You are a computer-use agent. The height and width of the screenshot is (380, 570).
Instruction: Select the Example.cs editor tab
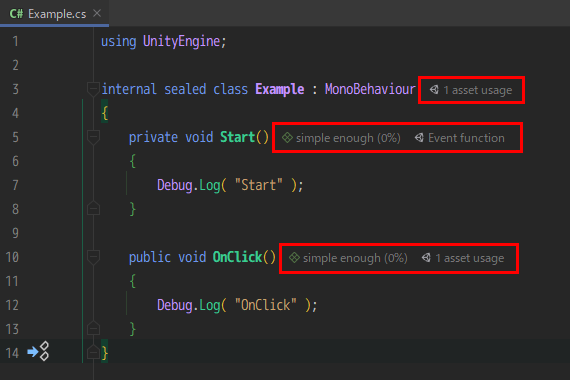point(55,13)
